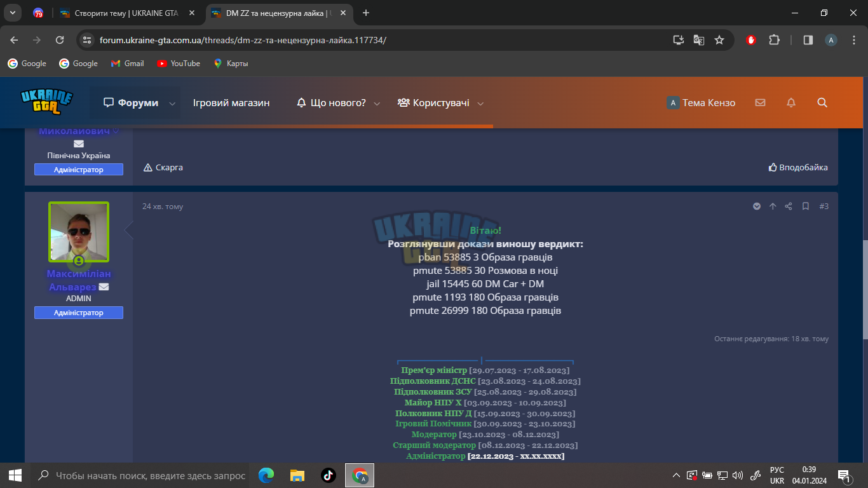Click the UKRAINE GTA logo in header

[x=46, y=102]
